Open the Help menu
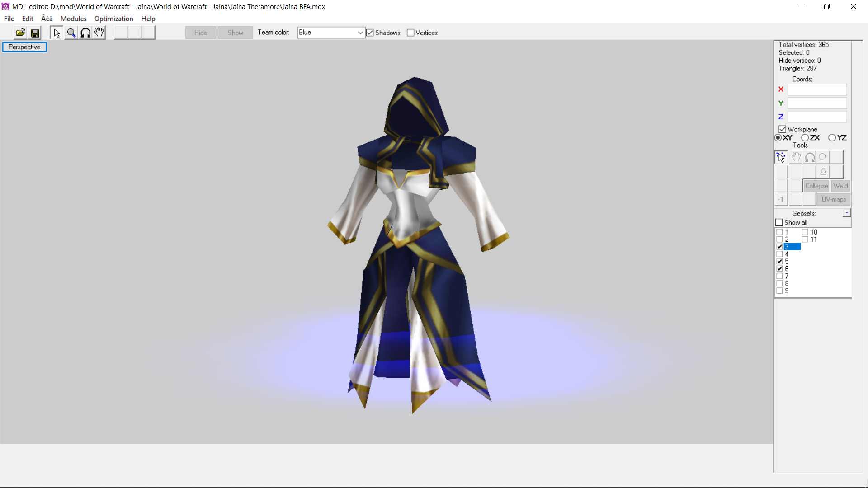The width and height of the screenshot is (868, 488). 148,19
